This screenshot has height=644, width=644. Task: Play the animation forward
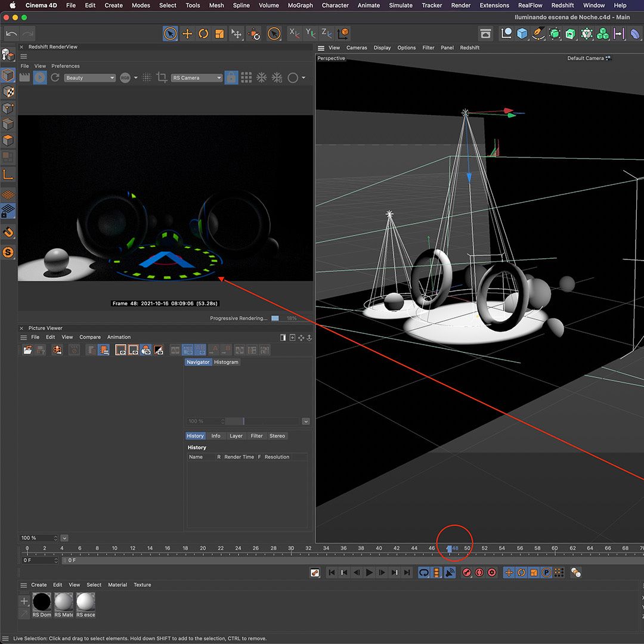(x=369, y=572)
